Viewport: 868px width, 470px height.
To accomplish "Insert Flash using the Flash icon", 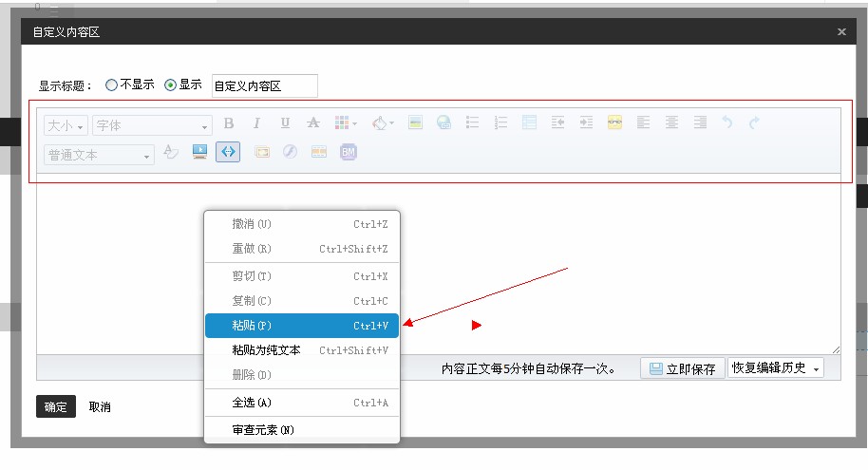I will point(290,152).
